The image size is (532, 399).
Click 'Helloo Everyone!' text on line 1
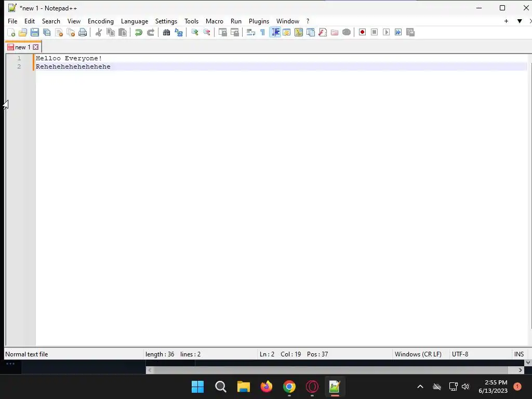coord(69,58)
